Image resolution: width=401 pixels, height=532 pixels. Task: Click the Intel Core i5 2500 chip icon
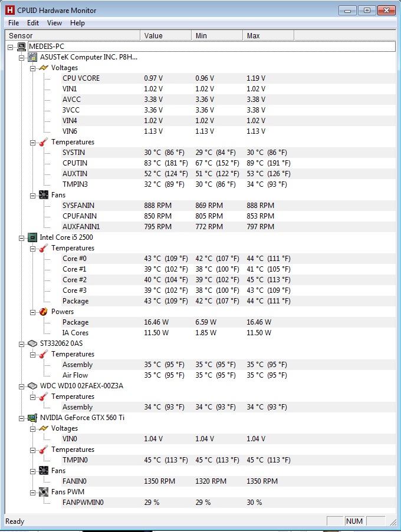point(32,237)
